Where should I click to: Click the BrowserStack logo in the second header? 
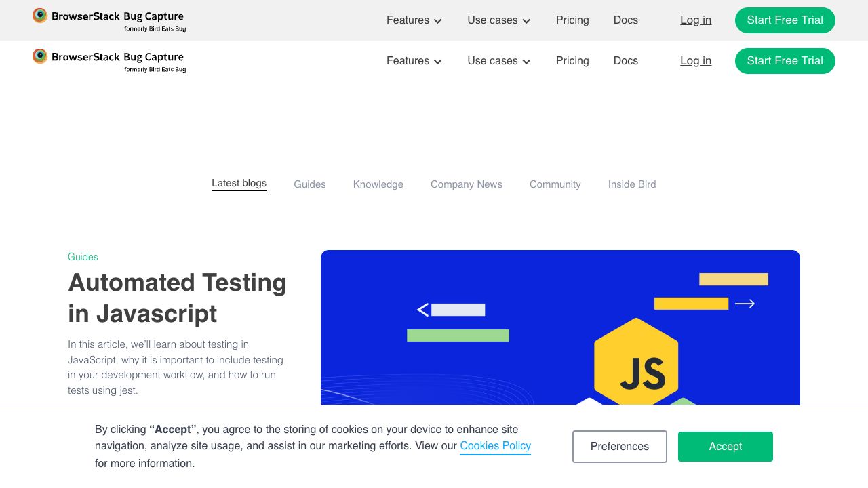pos(108,60)
